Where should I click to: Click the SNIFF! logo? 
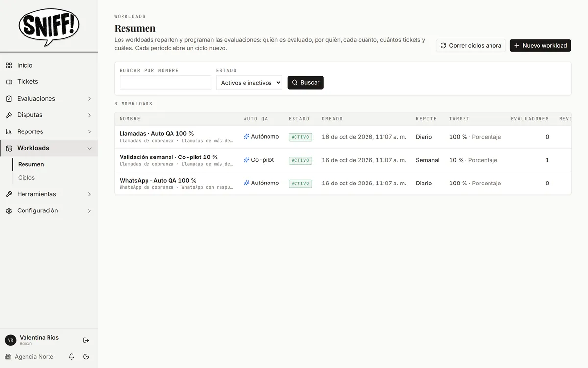coord(49,27)
